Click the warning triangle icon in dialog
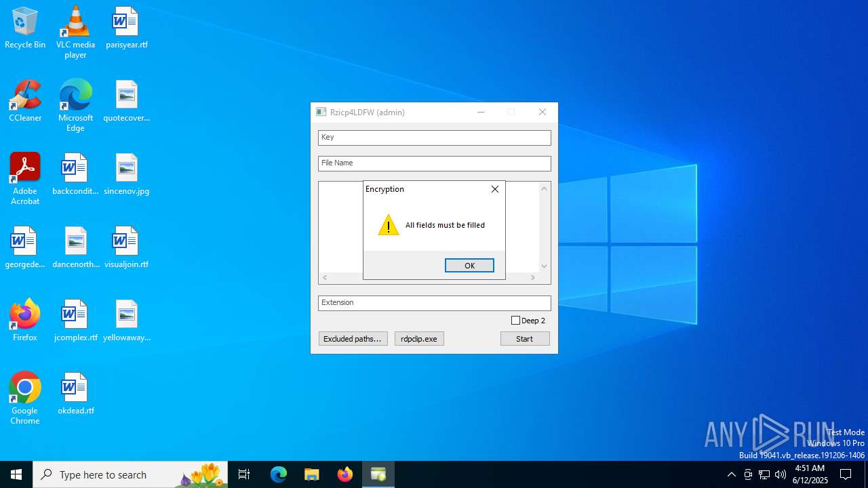 (389, 225)
